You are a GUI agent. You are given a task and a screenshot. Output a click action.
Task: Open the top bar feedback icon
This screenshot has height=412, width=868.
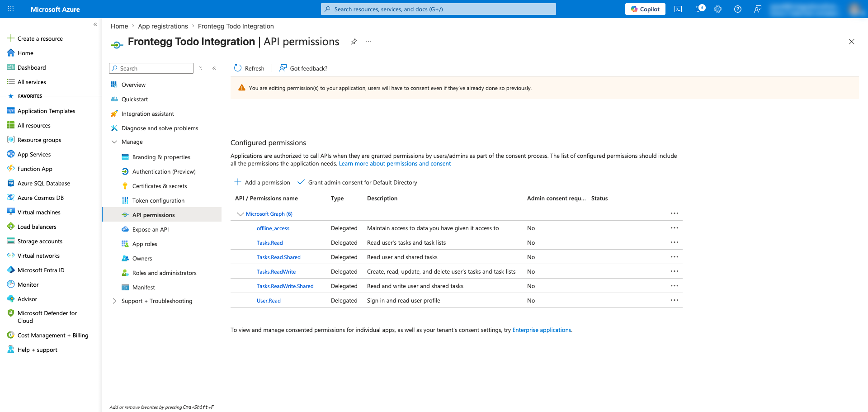point(758,9)
